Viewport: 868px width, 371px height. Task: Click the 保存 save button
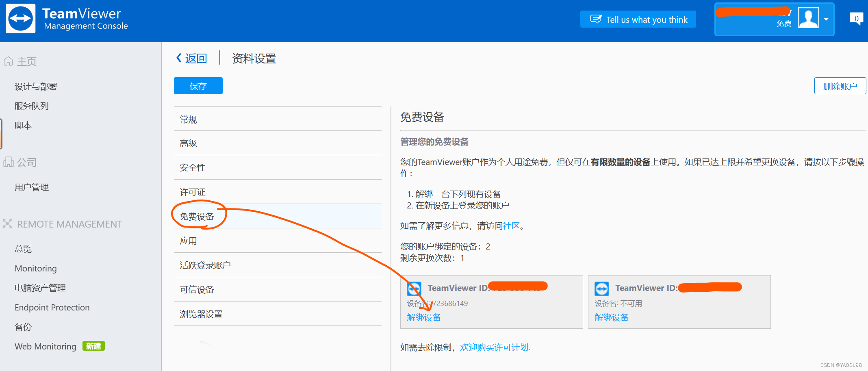tap(198, 86)
